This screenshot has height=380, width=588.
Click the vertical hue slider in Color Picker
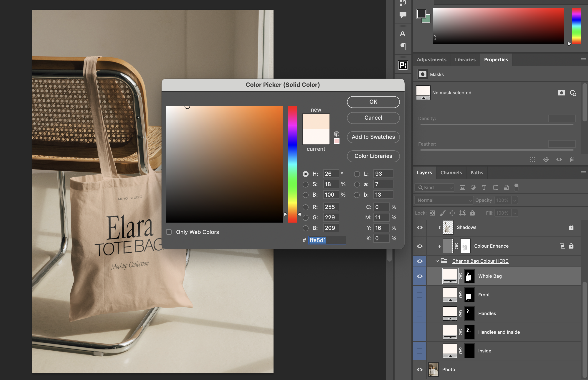click(x=292, y=164)
